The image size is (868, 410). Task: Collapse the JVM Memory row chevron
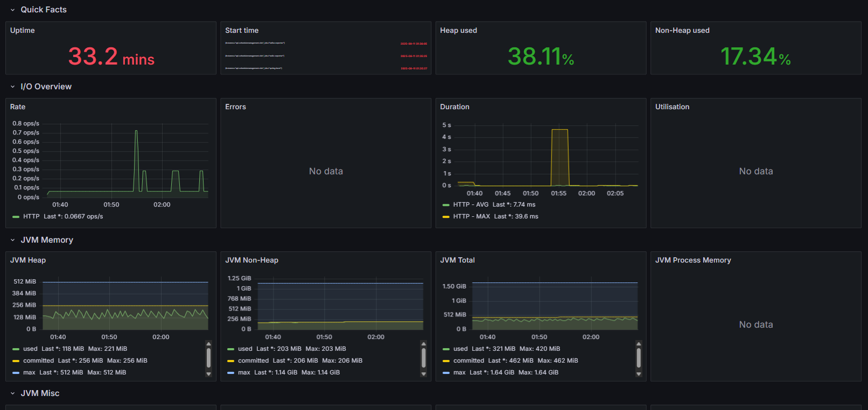(12, 240)
